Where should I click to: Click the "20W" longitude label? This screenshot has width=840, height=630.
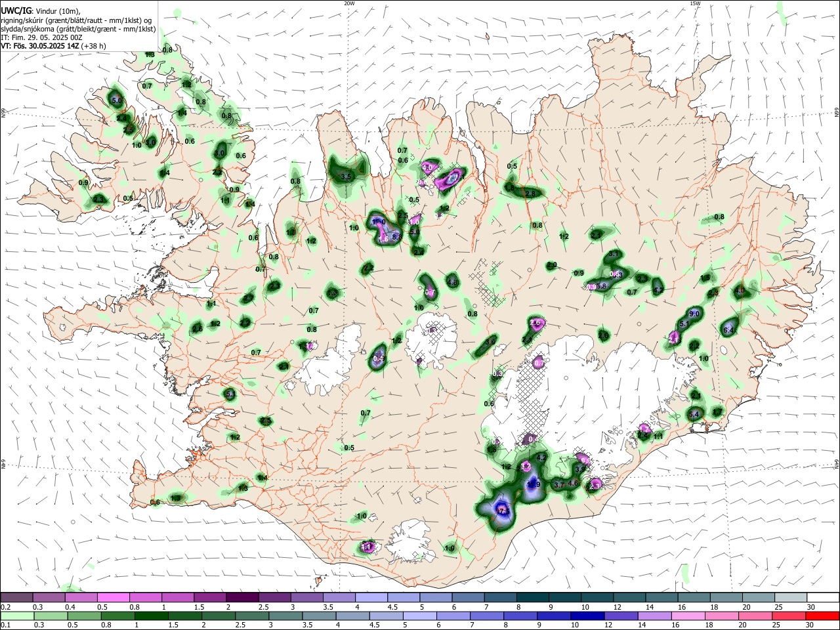(349, 3)
